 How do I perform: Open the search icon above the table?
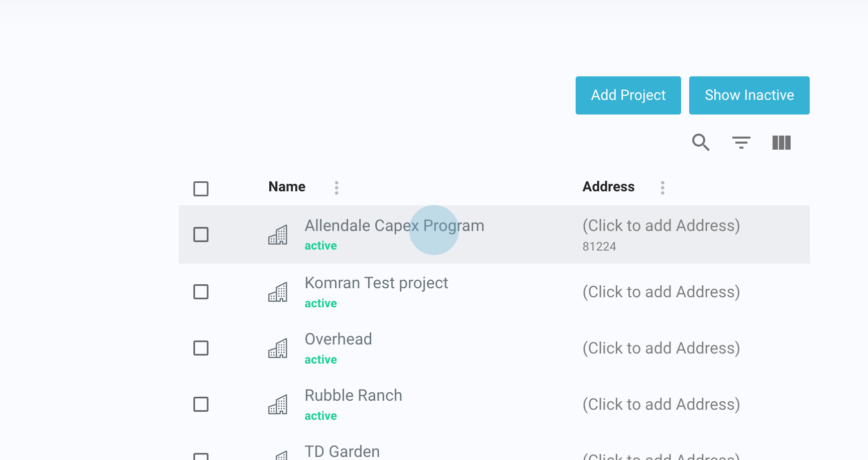pyautogui.click(x=701, y=143)
